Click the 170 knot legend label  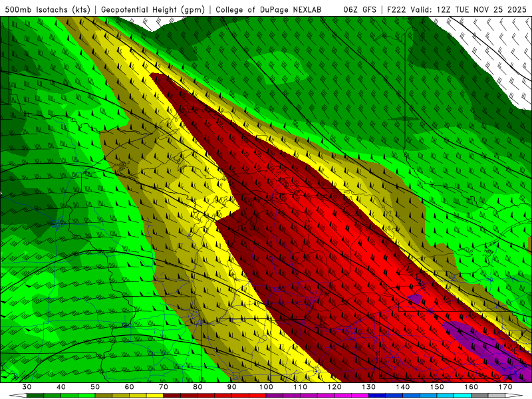tap(505, 387)
